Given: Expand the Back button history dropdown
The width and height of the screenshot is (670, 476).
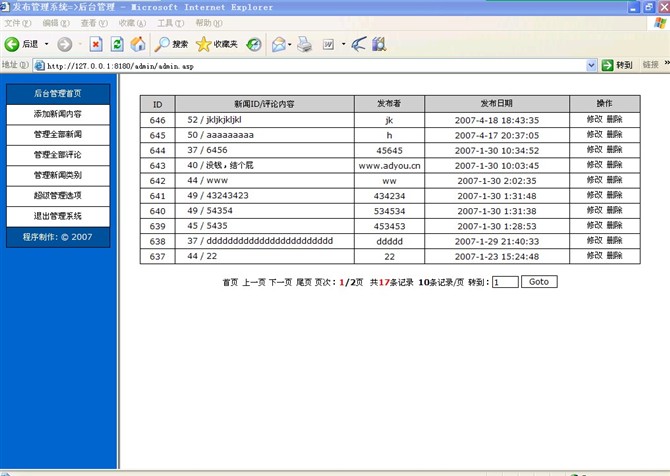Looking at the screenshot, I should [x=47, y=44].
